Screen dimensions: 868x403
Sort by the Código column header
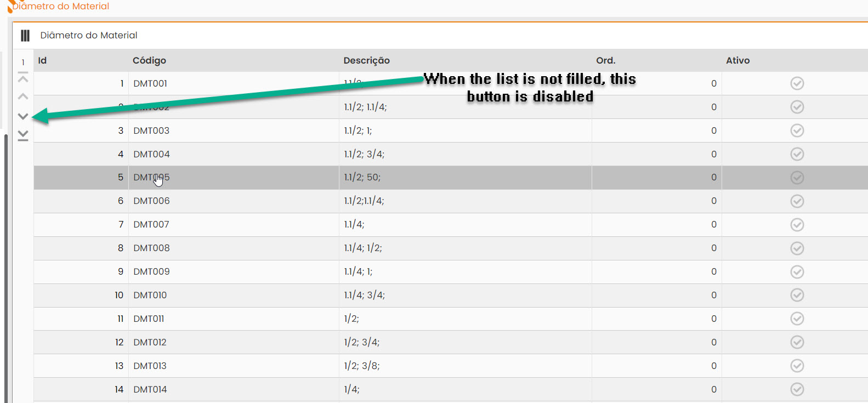coord(149,60)
